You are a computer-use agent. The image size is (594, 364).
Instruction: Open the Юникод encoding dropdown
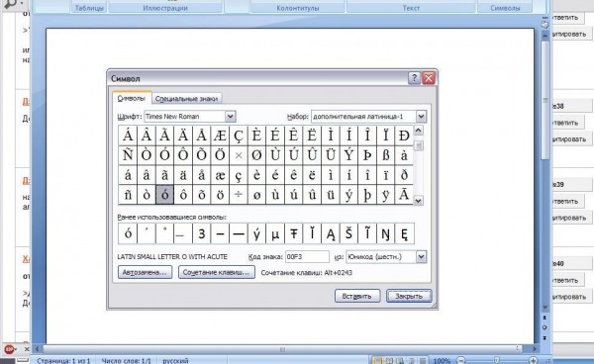point(422,257)
